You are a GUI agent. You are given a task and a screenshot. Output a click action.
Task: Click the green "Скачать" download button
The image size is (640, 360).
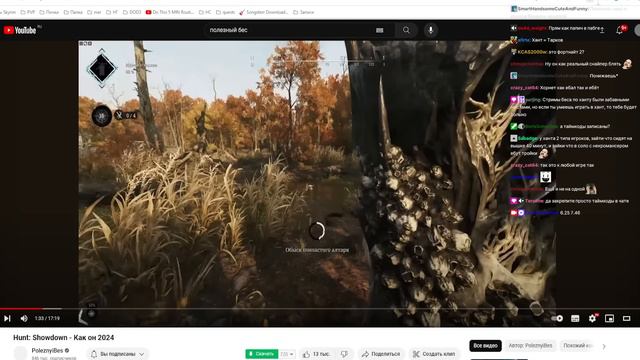tap(262, 354)
